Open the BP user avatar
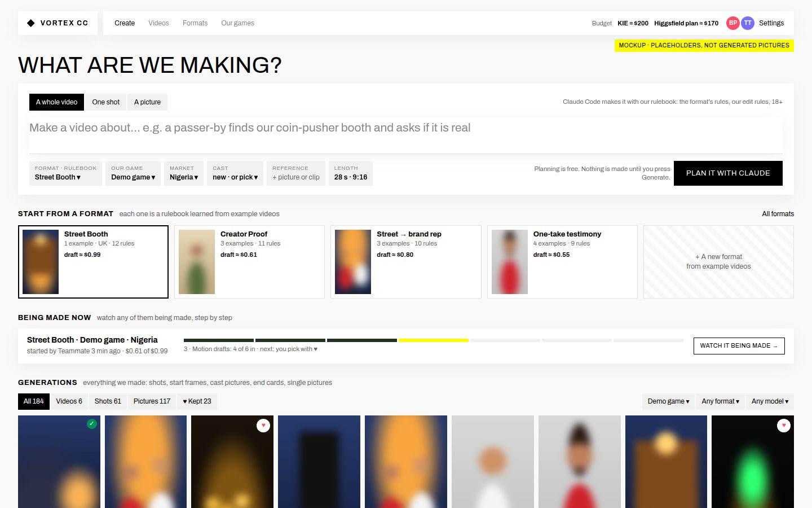The height and width of the screenshot is (508, 812). (x=733, y=23)
